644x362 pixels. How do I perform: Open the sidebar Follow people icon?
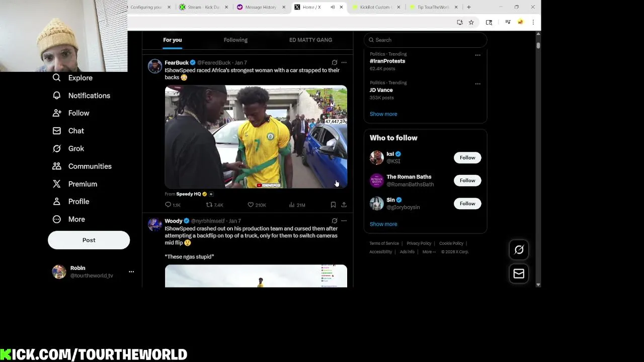point(57,113)
